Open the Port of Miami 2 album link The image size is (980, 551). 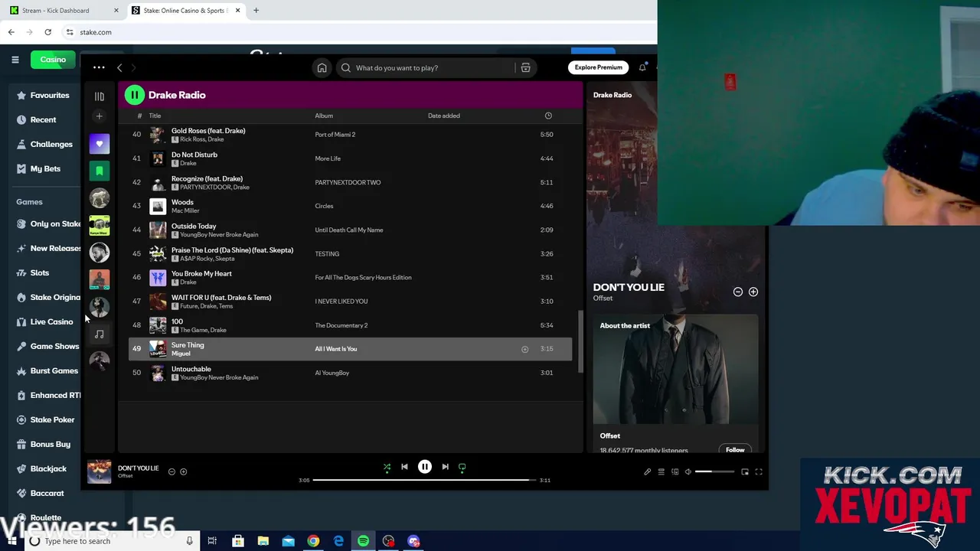[x=335, y=135]
